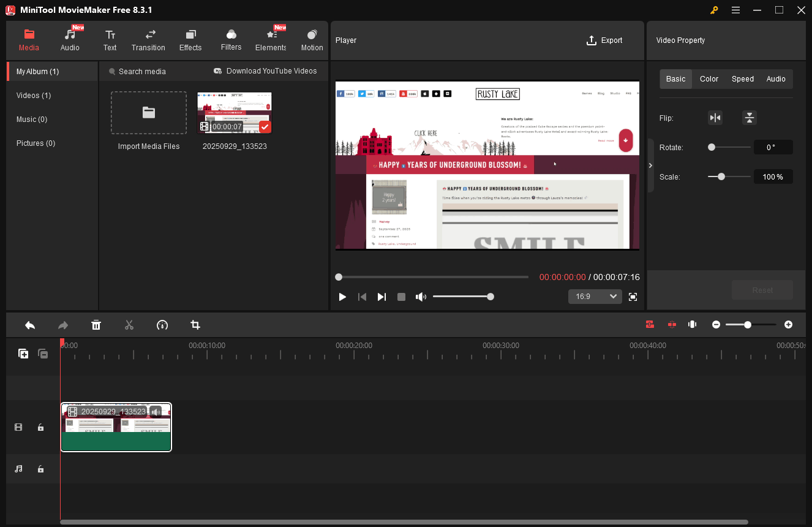Click the Export button

tap(604, 40)
